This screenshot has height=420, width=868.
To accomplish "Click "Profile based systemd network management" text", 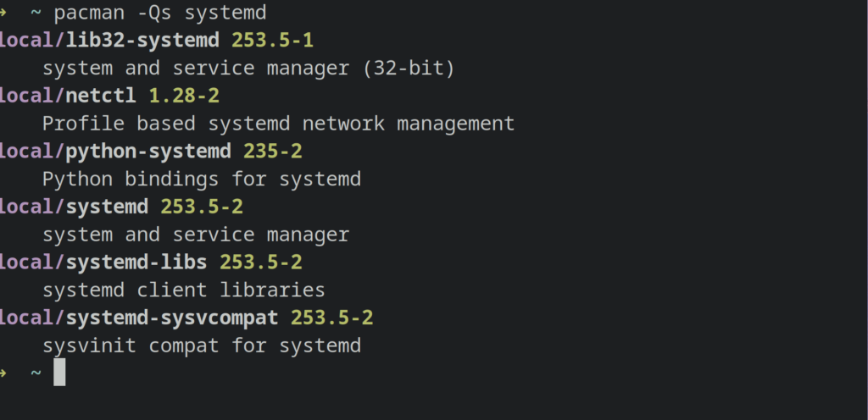I will 278,124.
